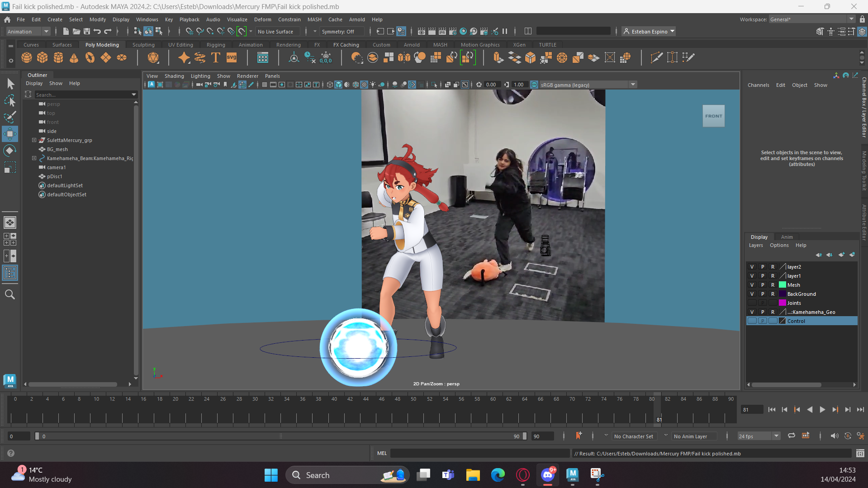Click the Save Scene disk icon

pos(87,31)
